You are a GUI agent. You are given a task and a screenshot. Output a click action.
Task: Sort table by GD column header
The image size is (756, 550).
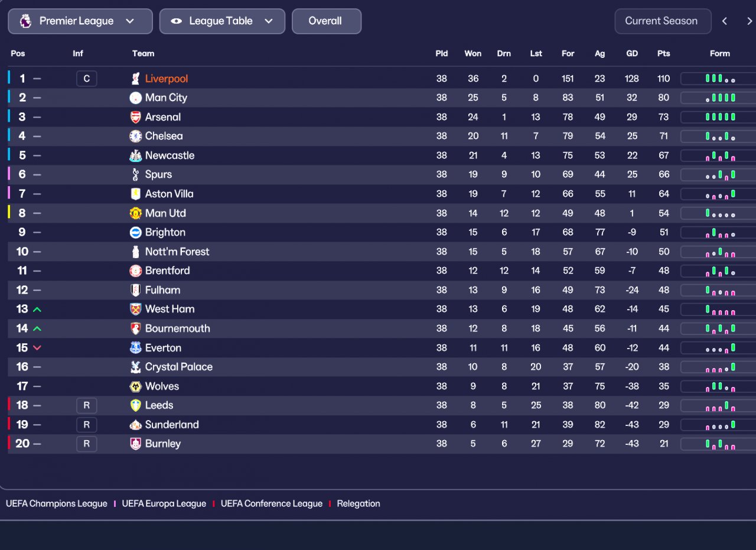click(631, 53)
